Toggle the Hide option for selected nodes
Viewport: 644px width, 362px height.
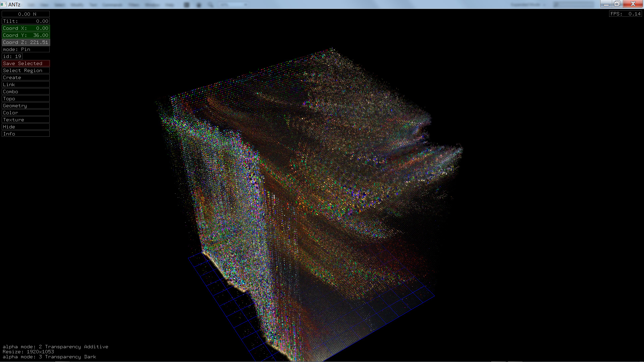click(x=25, y=127)
